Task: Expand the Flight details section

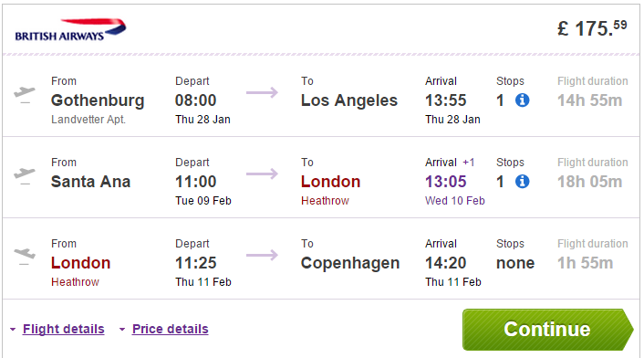Action: click(63, 329)
